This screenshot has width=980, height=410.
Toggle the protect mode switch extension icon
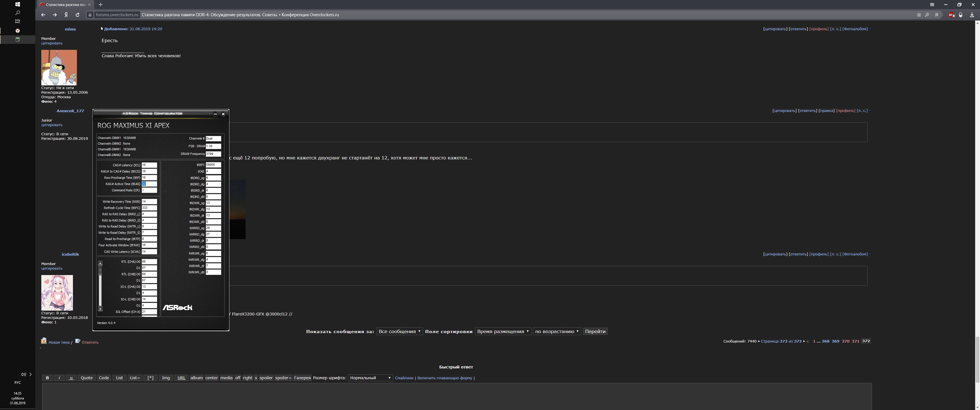click(x=961, y=15)
